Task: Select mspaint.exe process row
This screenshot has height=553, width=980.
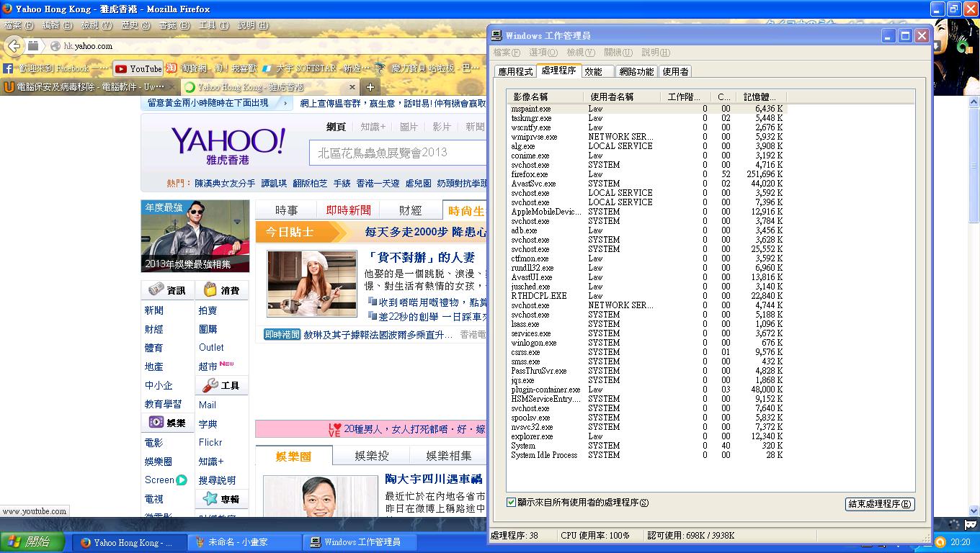Action: pyautogui.click(x=646, y=109)
